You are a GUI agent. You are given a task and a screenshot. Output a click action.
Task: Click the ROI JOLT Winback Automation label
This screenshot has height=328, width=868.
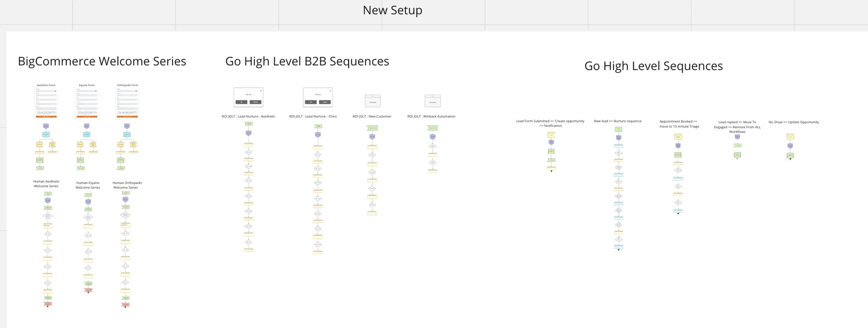click(431, 116)
